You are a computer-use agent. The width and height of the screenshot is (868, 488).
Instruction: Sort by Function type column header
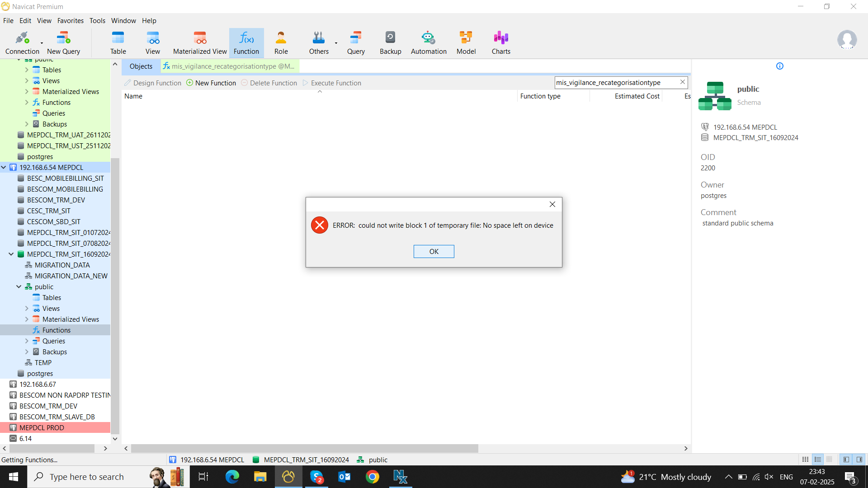(553, 96)
